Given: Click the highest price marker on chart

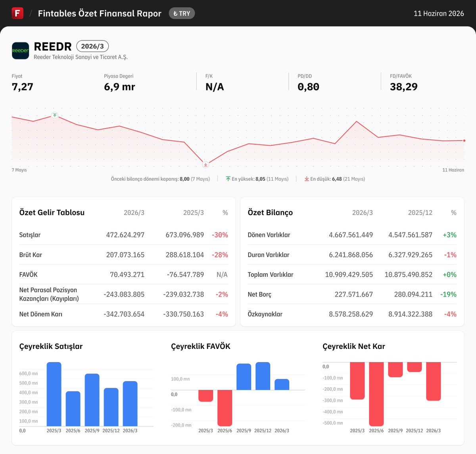Looking at the screenshot, I should 55,115.
